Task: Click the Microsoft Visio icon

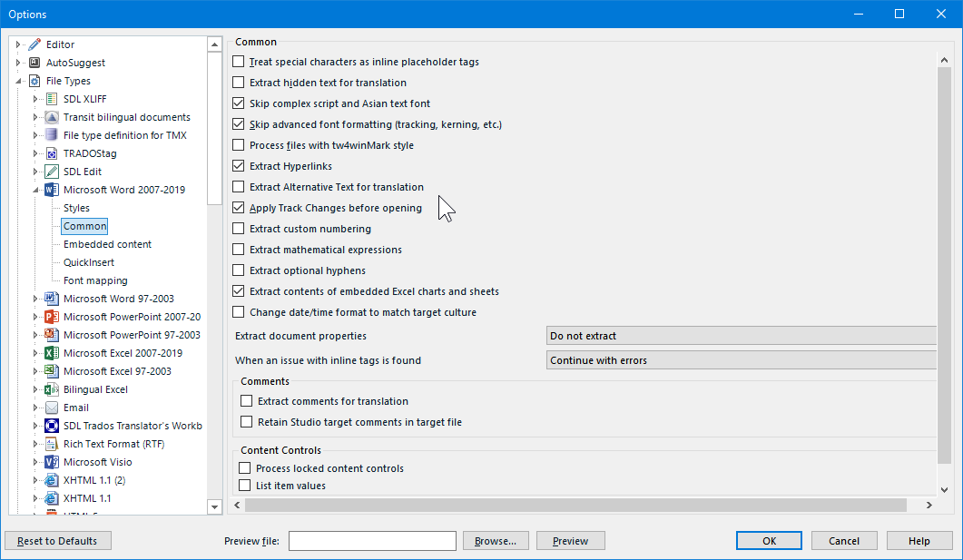Action: click(52, 462)
